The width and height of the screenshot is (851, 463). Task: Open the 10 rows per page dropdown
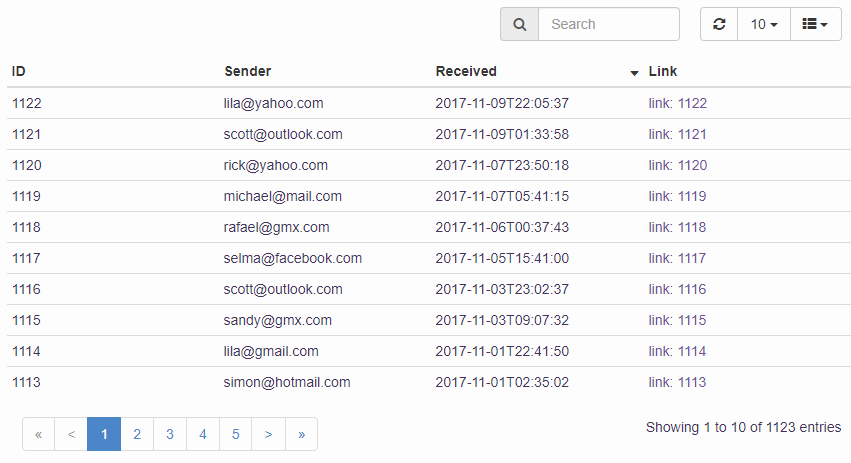[764, 24]
